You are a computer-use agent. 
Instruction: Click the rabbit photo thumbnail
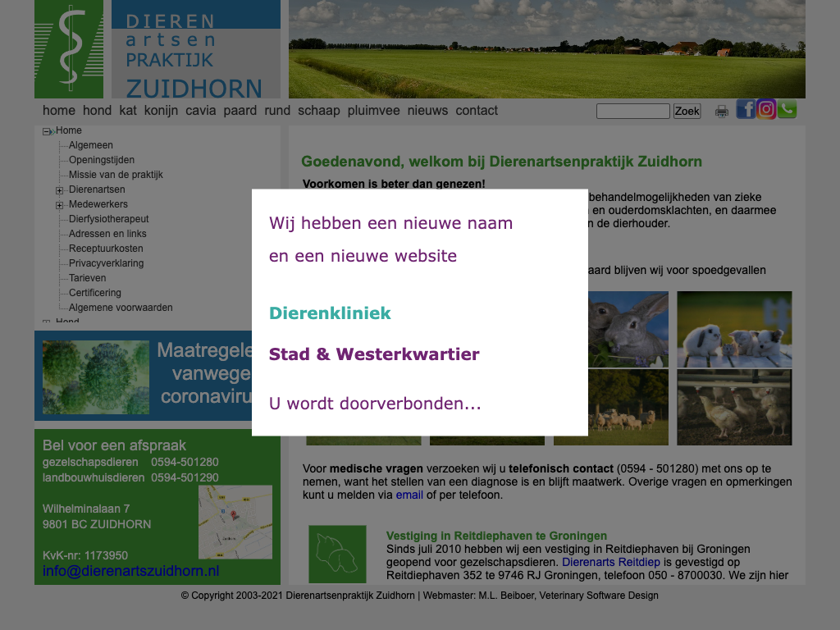[x=628, y=329]
